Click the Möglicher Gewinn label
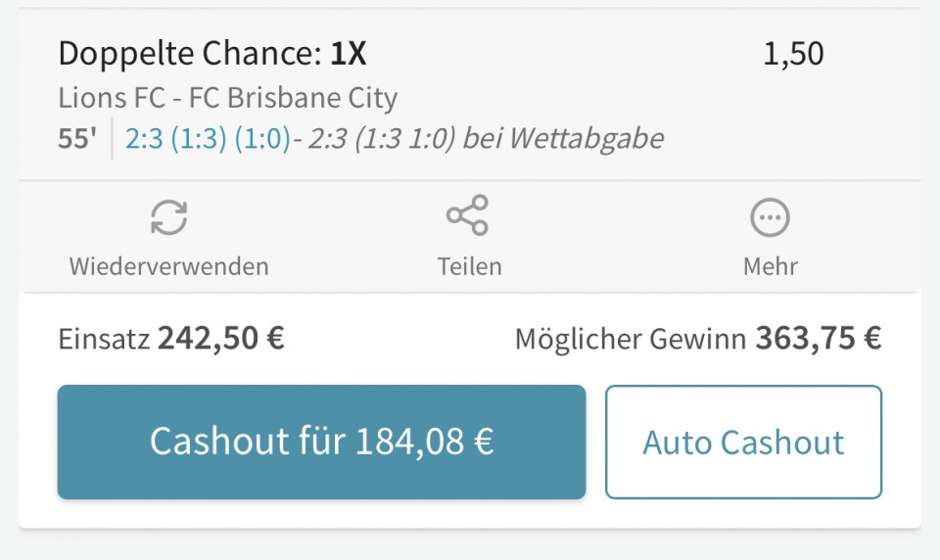 pyautogui.click(x=631, y=340)
